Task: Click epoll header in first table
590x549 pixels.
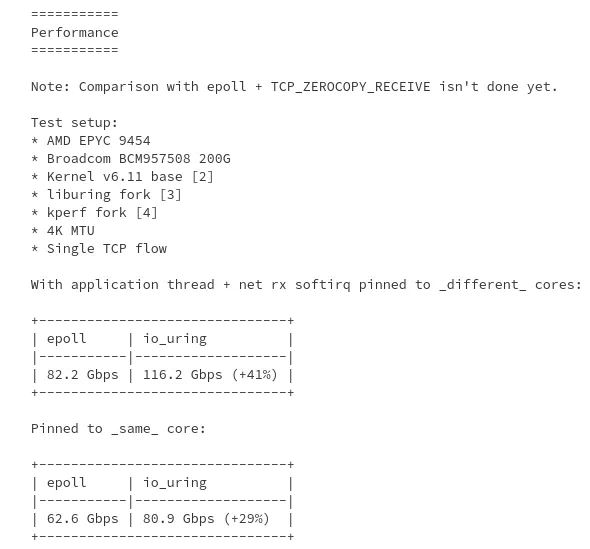Action: [x=66, y=339]
